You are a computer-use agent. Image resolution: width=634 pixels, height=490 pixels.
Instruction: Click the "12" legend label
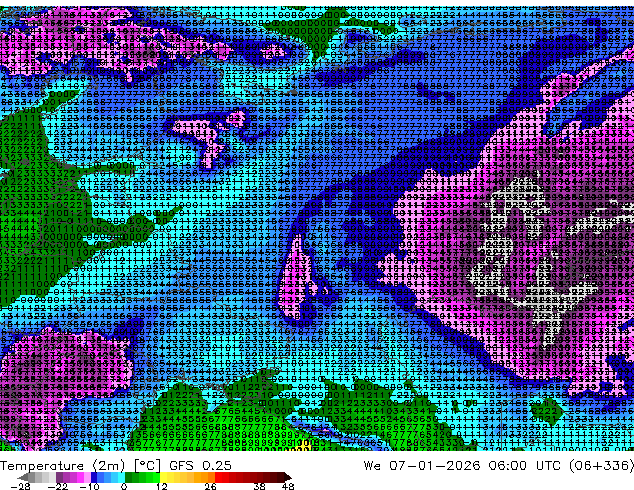(x=162, y=486)
